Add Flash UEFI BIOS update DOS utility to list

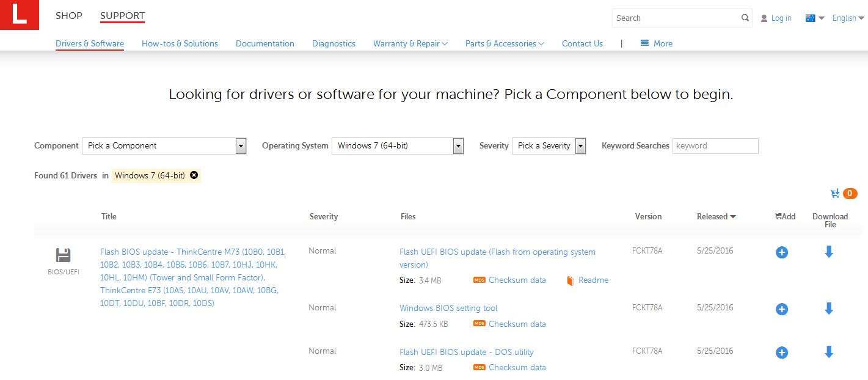(x=781, y=353)
